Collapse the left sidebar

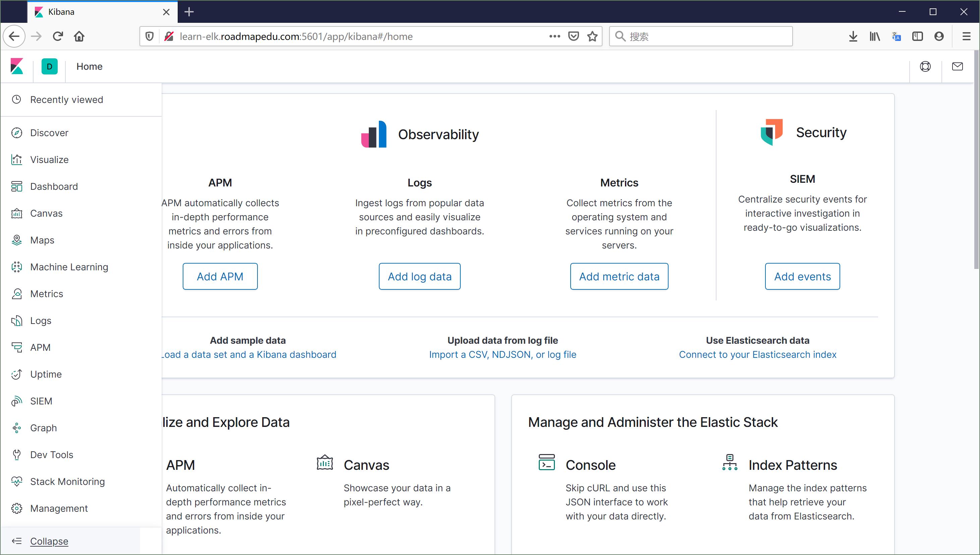[x=49, y=541]
